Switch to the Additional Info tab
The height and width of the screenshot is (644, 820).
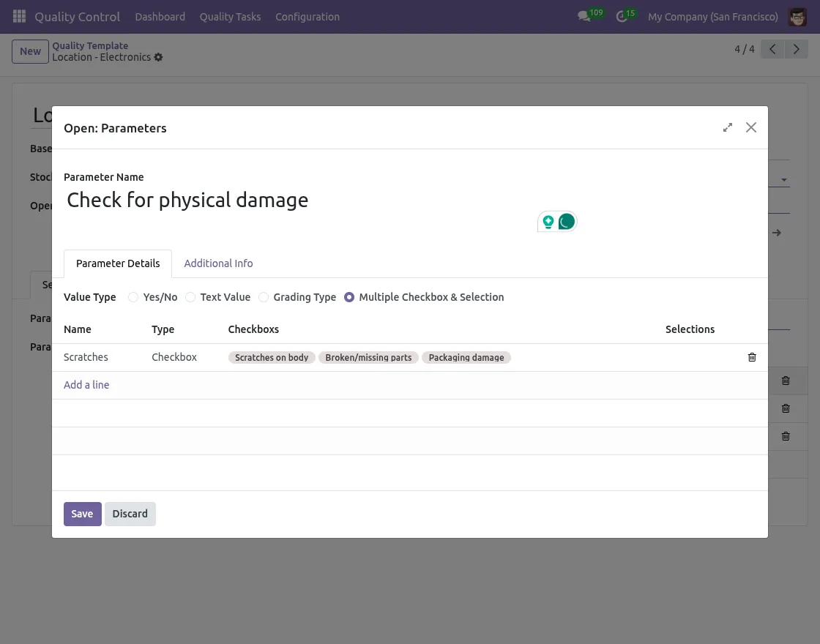pos(218,263)
